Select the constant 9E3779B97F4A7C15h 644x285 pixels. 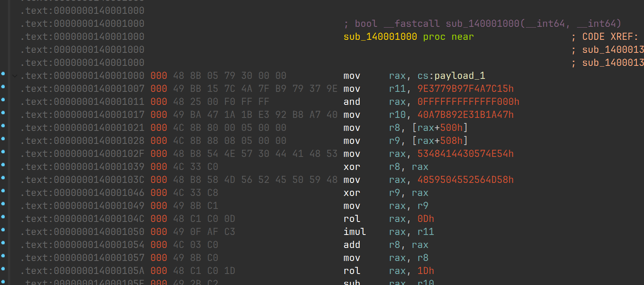point(466,89)
